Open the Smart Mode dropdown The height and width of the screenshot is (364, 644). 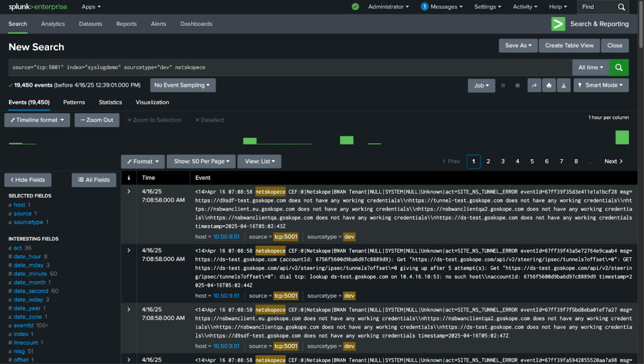[x=601, y=85]
